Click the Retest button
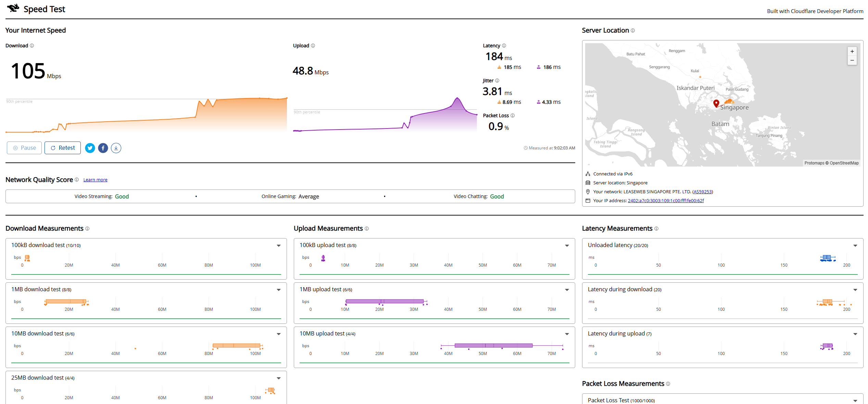868x404 pixels. coord(63,148)
